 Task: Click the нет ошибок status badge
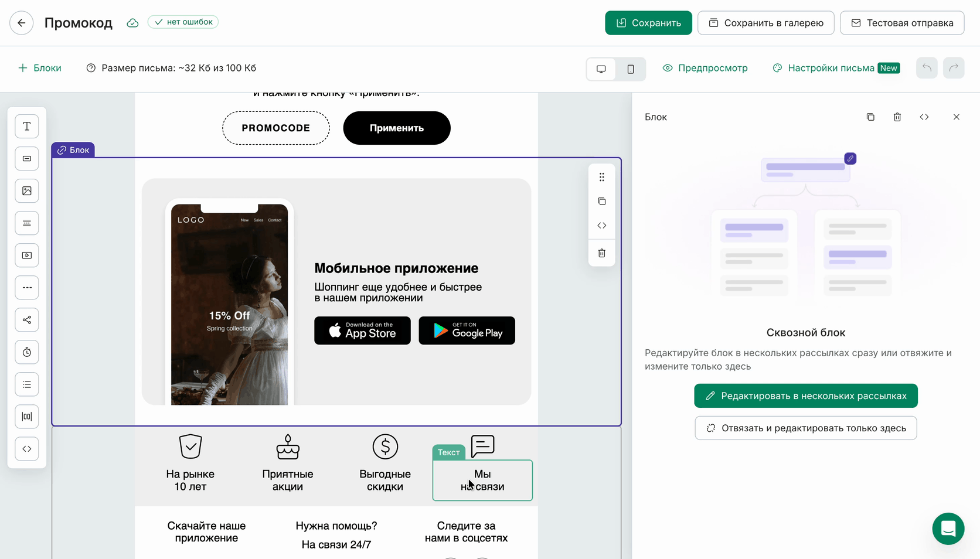click(x=183, y=22)
